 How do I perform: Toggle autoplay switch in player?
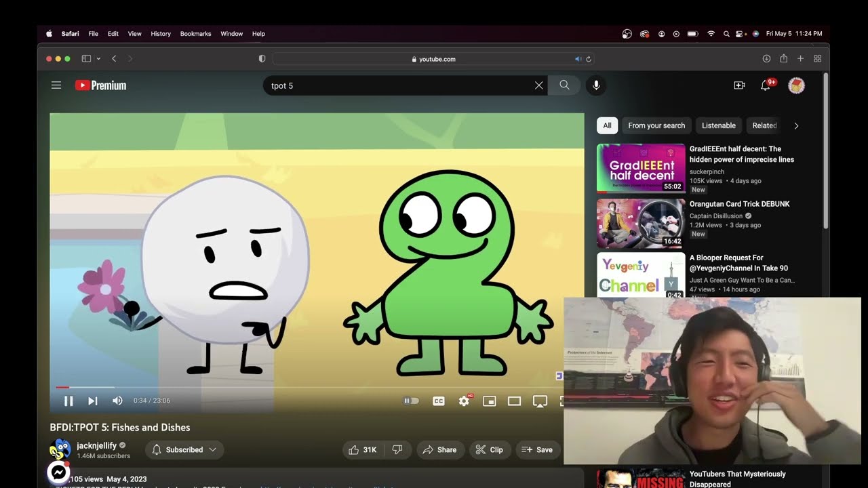(x=412, y=401)
